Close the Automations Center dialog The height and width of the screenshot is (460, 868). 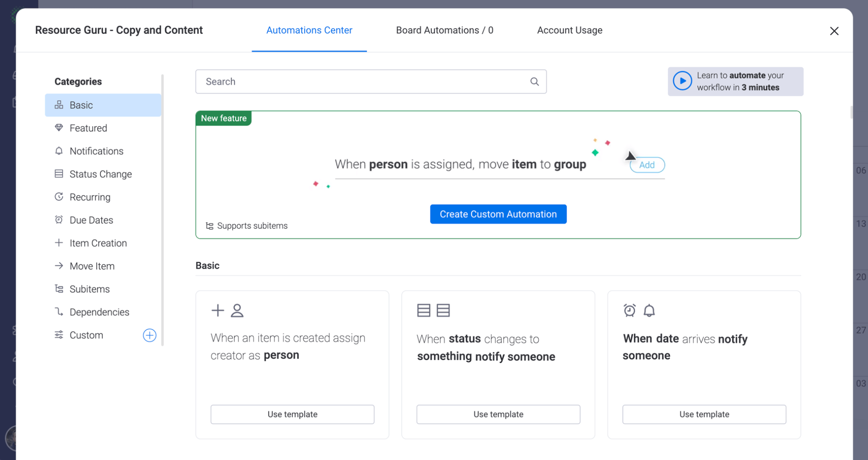tap(834, 31)
